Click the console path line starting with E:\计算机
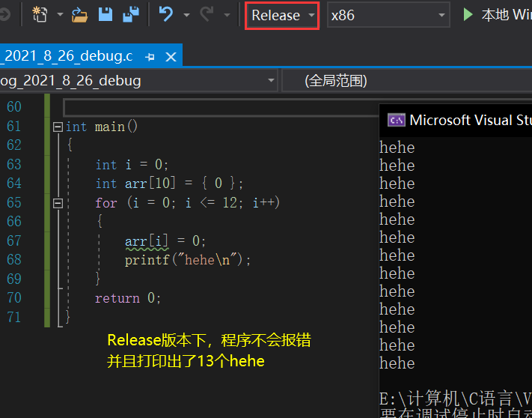Image resolution: width=532 pixels, height=418 pixels. tap(456, 399)
